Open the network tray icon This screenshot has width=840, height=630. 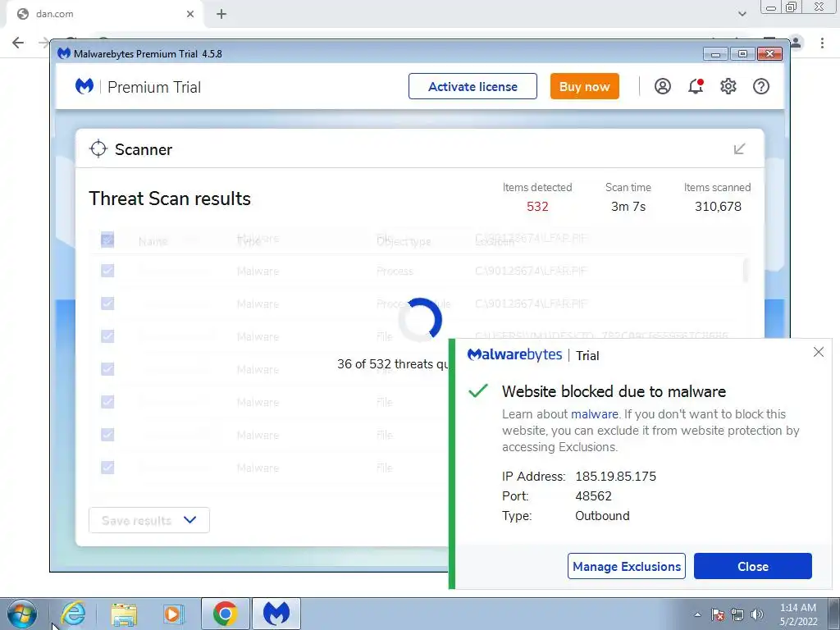pyautogui.click(x=737, y=614)
